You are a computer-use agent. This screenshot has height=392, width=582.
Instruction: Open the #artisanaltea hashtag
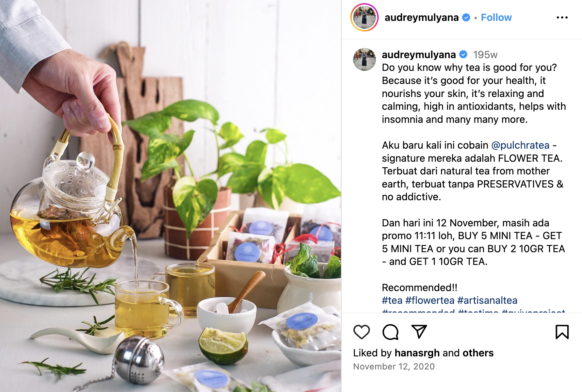[487, 300]
